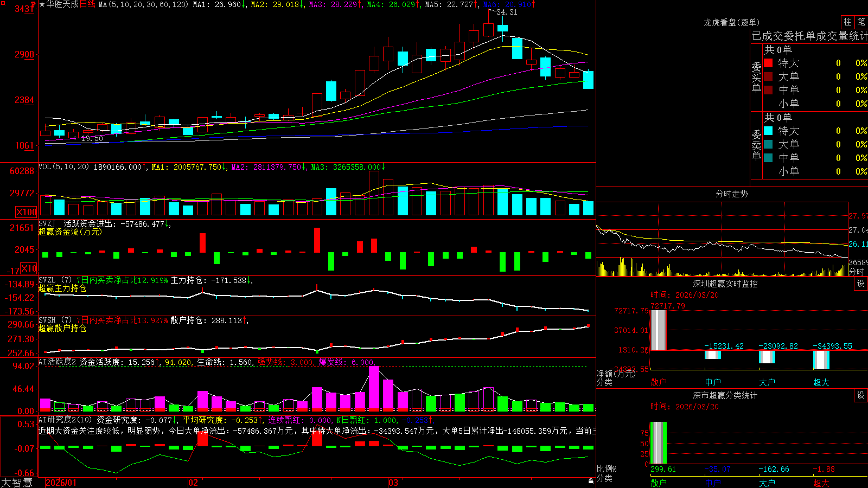Click the 大户 label in 实时监控 chart
Screen dimensions: 868x488
click(767, 382)
